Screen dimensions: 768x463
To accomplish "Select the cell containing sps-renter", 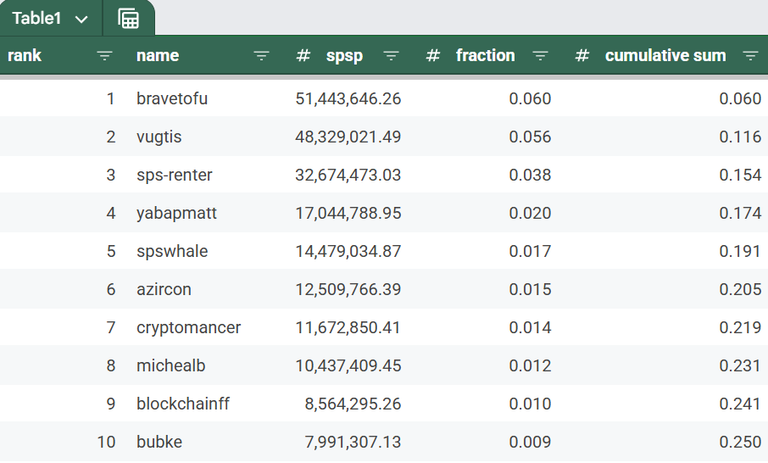I will click(174, 175).
